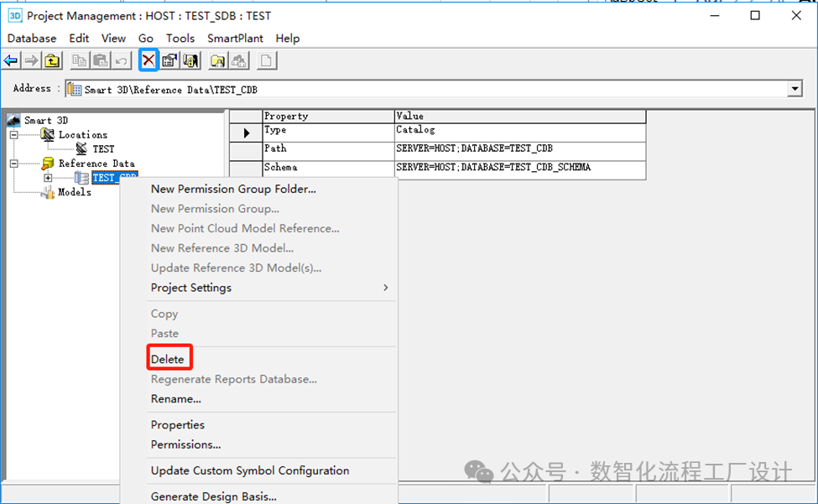
Task: Click the TEST_CDB catalog icon in tree
Action: [x=81, y=178]
